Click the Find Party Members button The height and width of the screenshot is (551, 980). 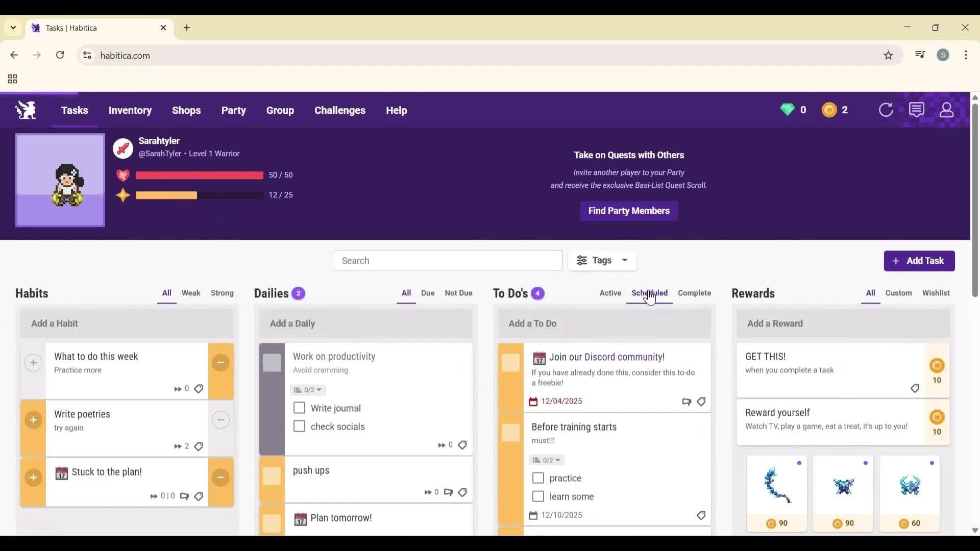coord(628,211)
